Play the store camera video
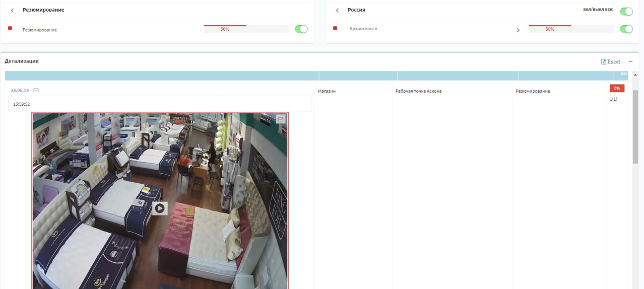The width and height of the screenshot is (644, 289). 160,208
